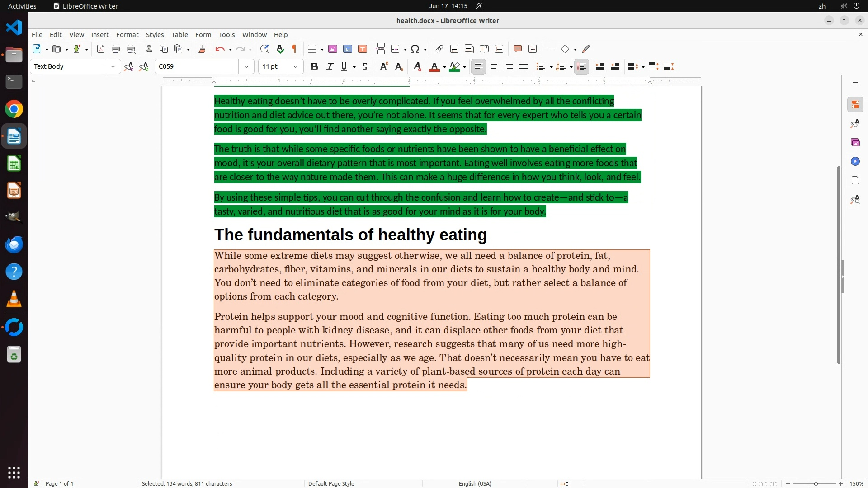Expand the Paragraph Style dropdown

[113, 67]
